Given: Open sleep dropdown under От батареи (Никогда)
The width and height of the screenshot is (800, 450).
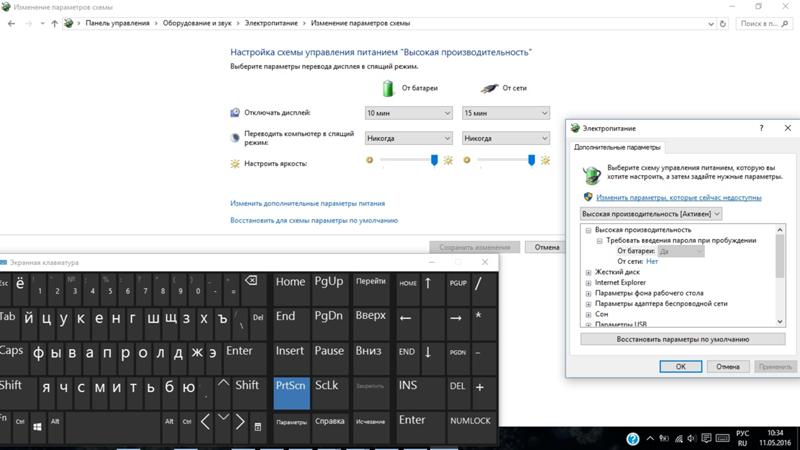Looking at the screenshot, I should [x=409, y=138].
